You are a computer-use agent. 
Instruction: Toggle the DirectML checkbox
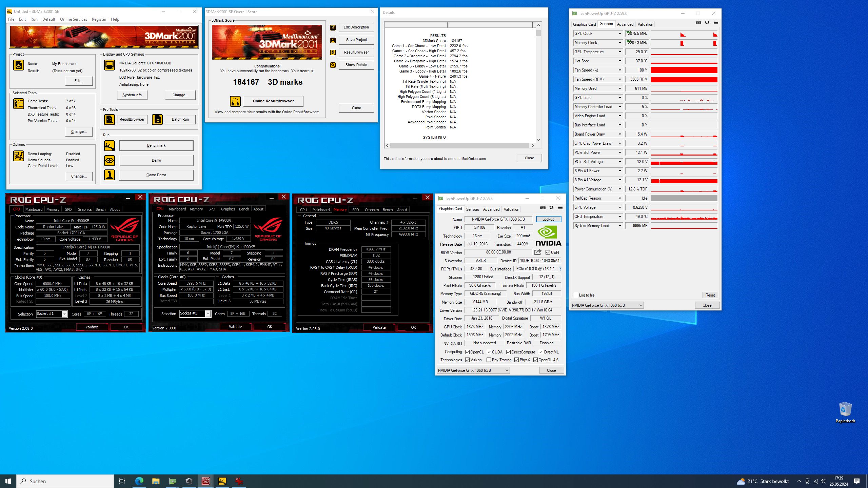(x=541, y=352)
